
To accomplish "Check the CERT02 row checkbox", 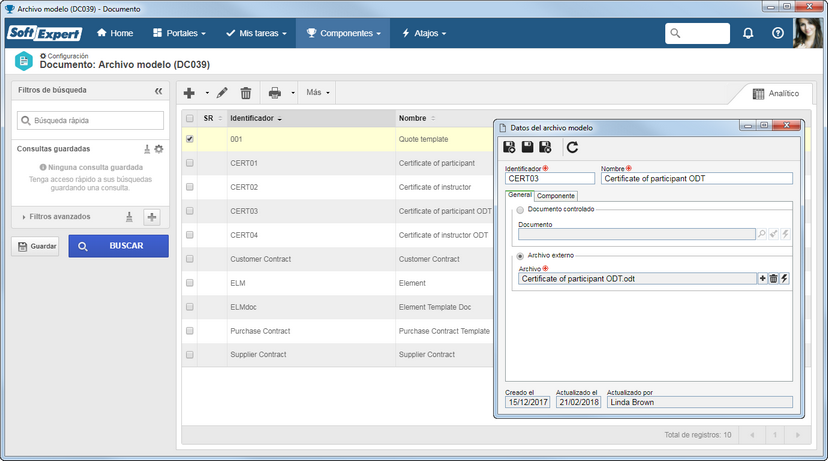I will pos(190,187).
